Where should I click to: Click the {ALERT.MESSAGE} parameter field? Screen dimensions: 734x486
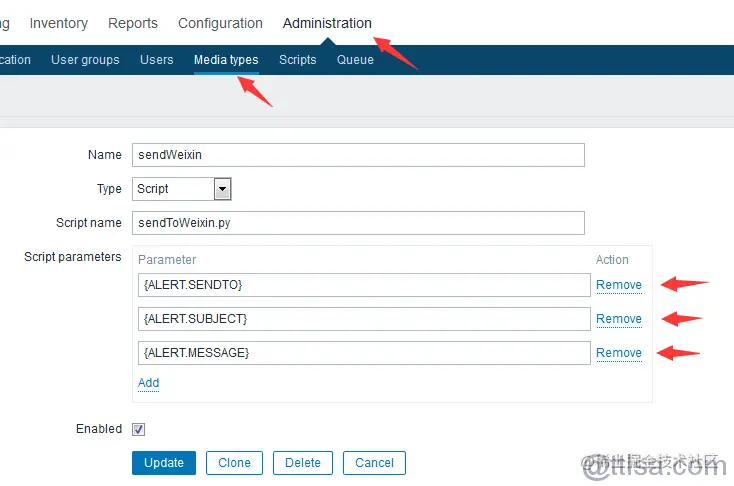tap(364, 353)
